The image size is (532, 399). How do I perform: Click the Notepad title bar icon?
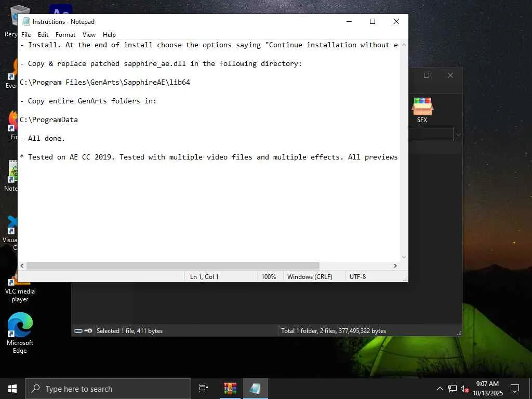click(26, 21)
